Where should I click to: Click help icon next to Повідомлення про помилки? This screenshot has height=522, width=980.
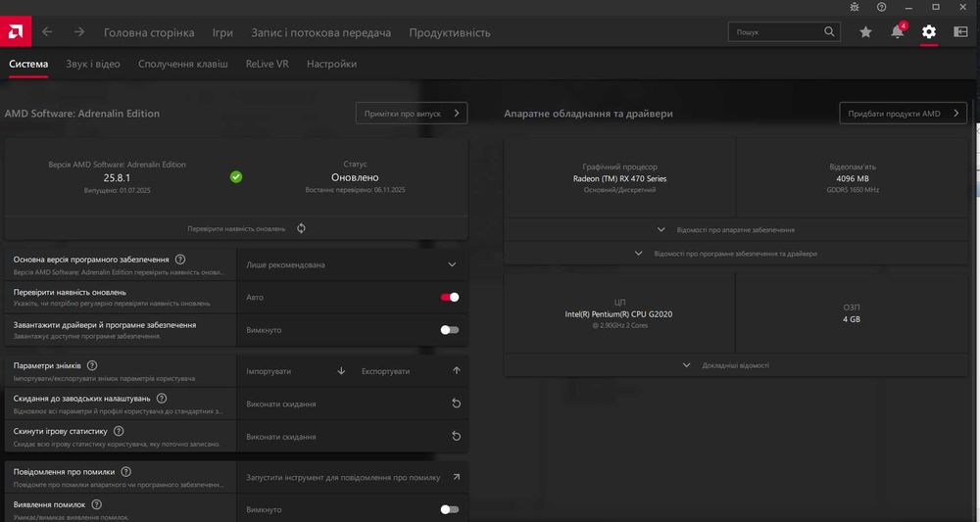click(125, 472)
